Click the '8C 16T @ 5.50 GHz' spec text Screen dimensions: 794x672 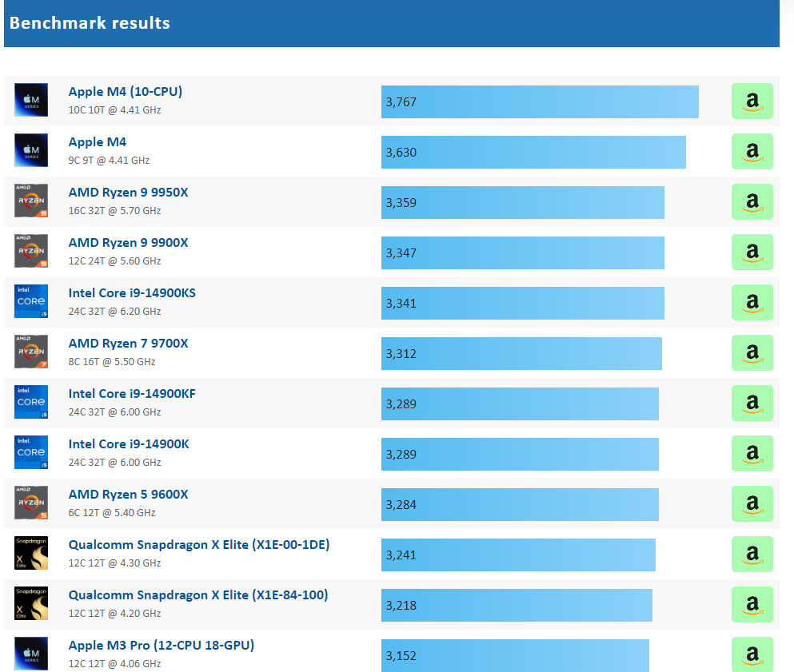112,362
